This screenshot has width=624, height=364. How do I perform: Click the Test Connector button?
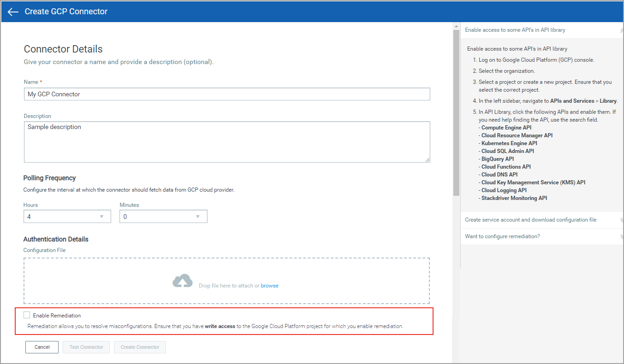coord(86,347)
